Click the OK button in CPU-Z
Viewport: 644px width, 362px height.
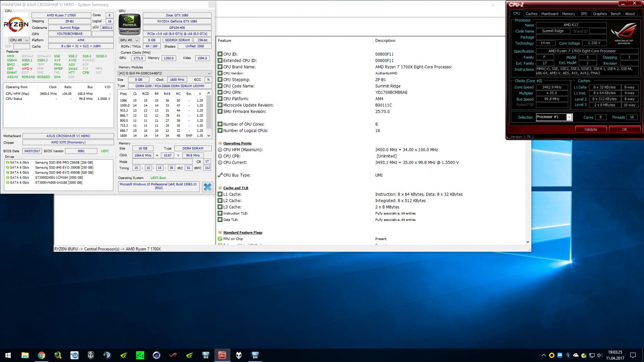click(x=624, y=129)
